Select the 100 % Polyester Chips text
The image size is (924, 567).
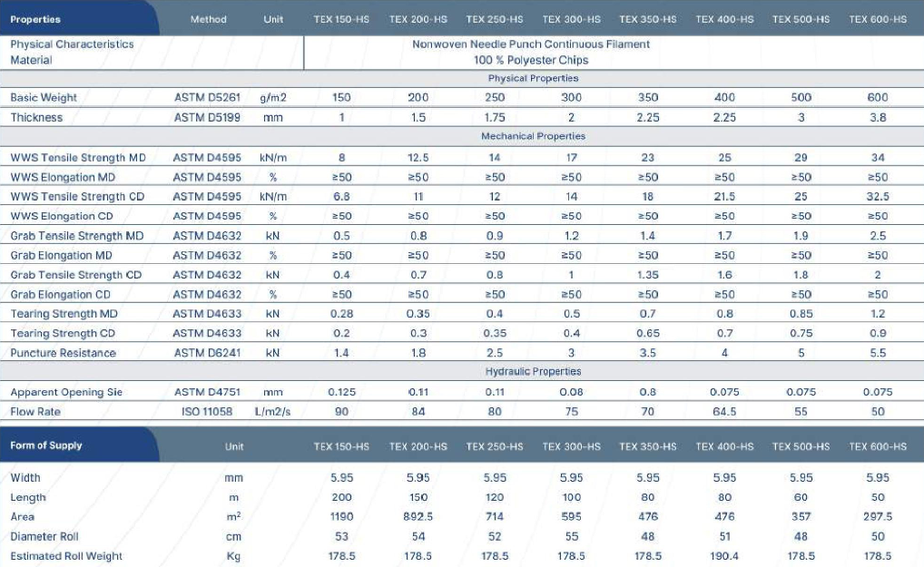point(531,60)
